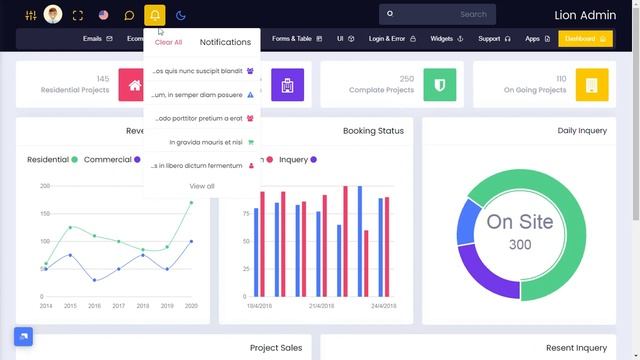Click the pink home Residential Projects icon
The width and height of the screenshot is (640, 360).
pyautogui.click(x=131, y=85)
